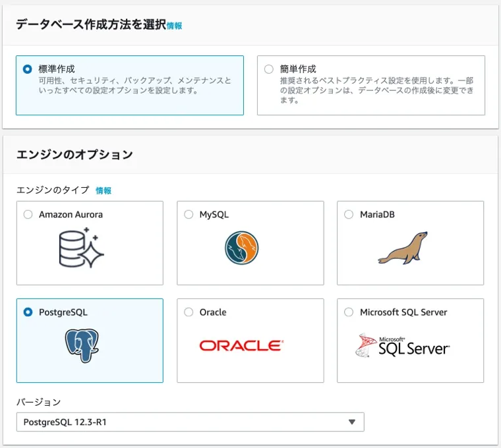
Task: Click the 標準作成 description text
Action: (134, 85)
